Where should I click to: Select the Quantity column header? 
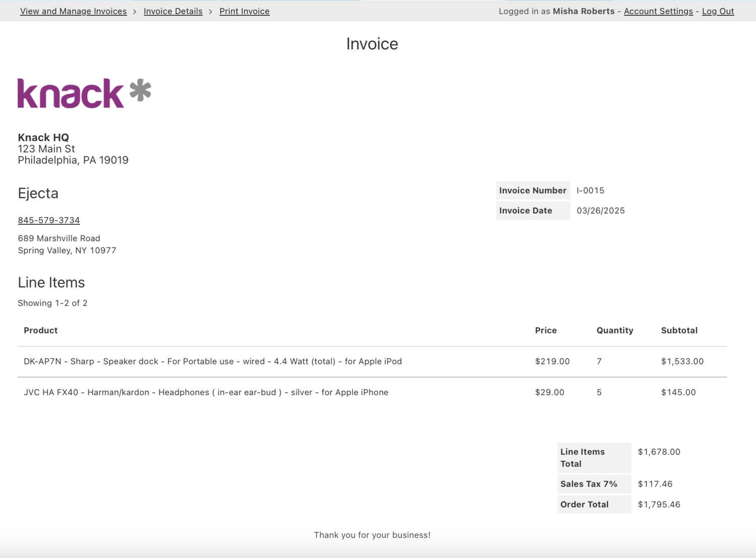(614, 330)
